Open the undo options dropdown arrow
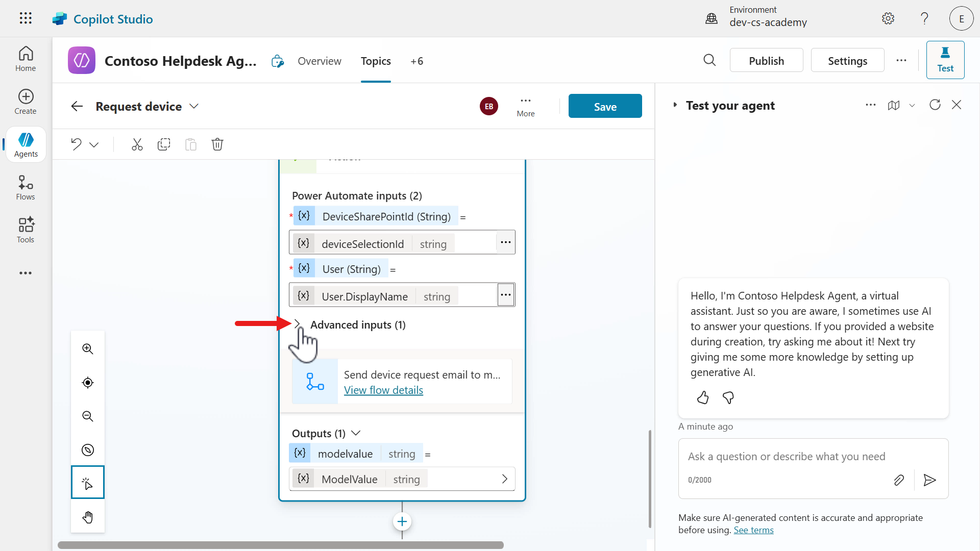The height and width of the screenshot is (551, 980). tap(94, 145)
